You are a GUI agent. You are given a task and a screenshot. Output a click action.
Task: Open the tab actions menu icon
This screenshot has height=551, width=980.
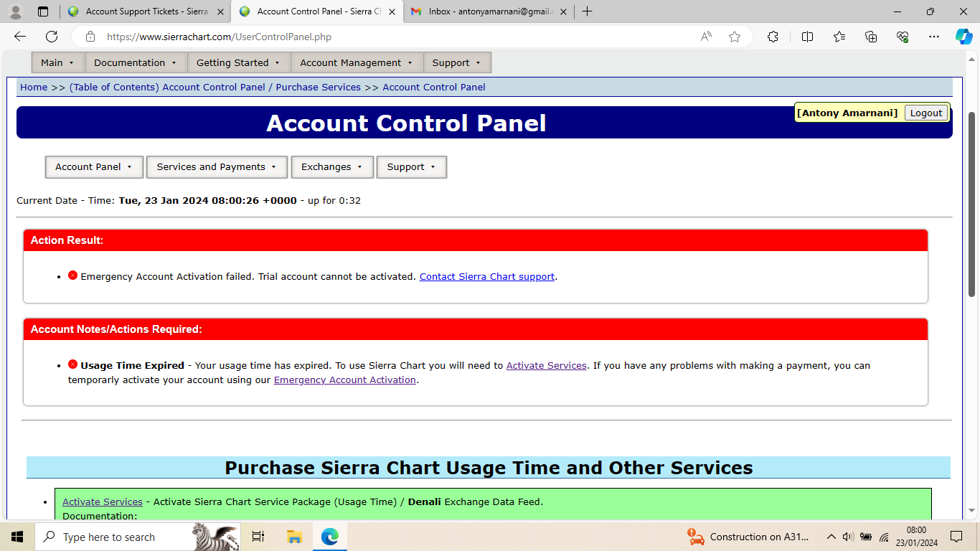coord(43,11)
